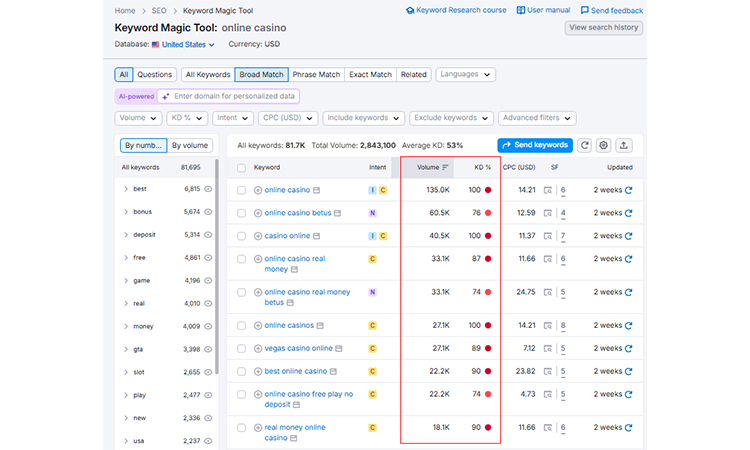750x450 pixels.
Task: Select the Phrase Match tab
Action: pyautogui.click(x=316, y=75)
